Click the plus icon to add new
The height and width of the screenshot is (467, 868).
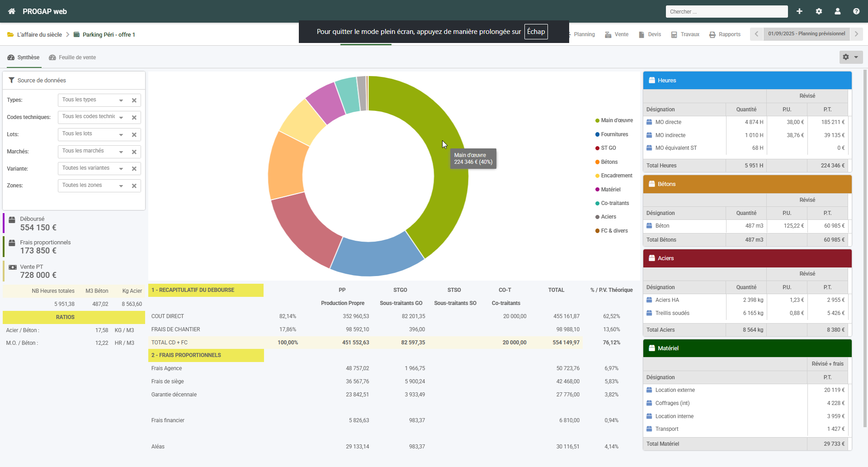799,11
